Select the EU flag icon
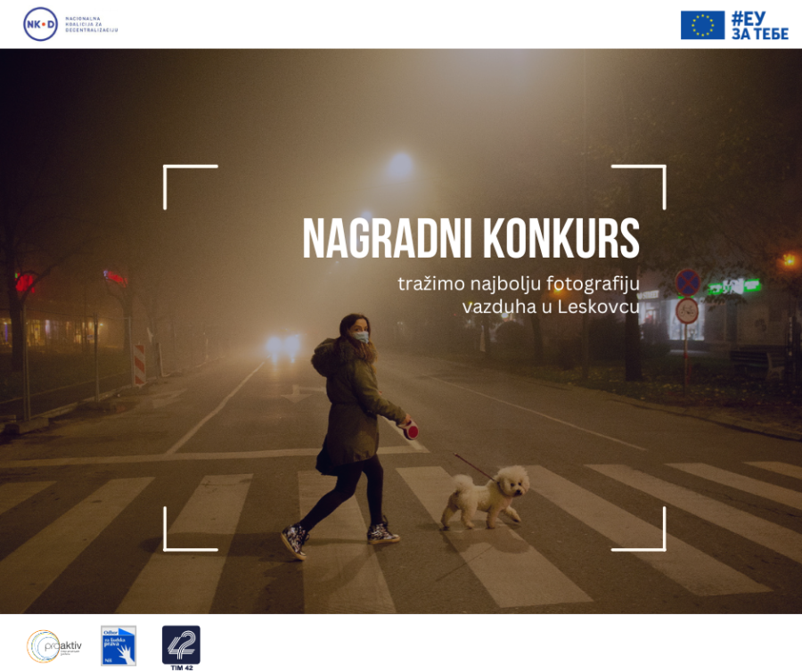This screenshot has width=802, height=672. (x=703, y=27)
